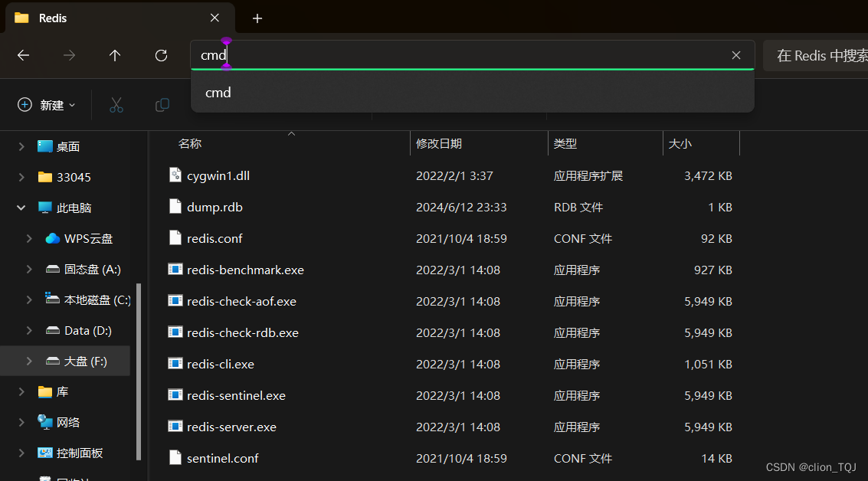This screenshot has height=481, width=868.
Task: Click the dump.rdb file name
Action: pyautogui.click(x=215, y=207)
